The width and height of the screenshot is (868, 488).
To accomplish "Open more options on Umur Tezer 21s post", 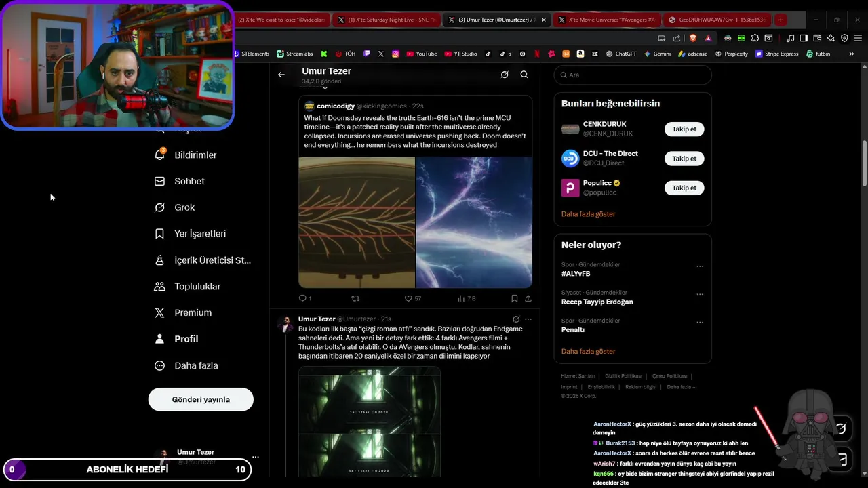I will (x=528, y=319).
